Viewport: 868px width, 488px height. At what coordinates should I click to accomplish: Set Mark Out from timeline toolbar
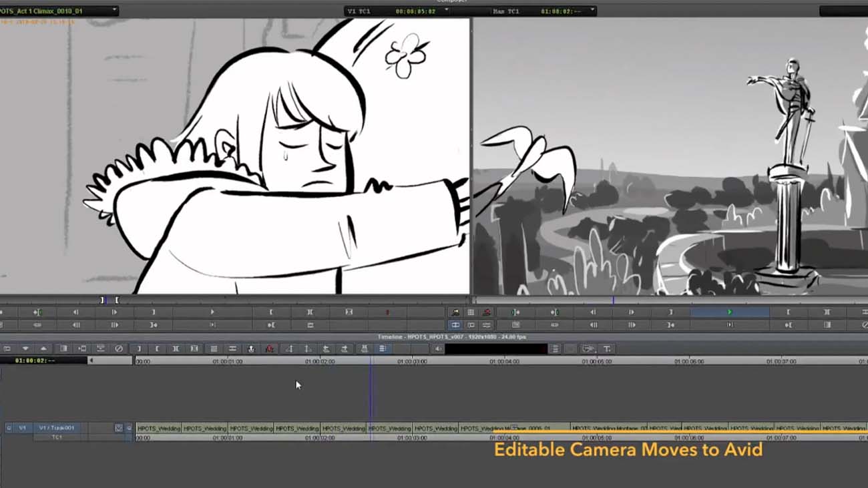click(139, 348)
